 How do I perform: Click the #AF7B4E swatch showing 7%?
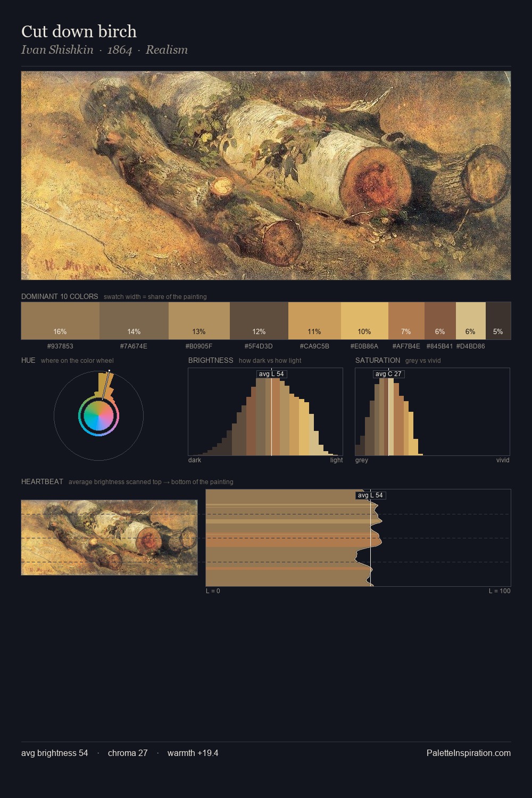coord(406,321)
